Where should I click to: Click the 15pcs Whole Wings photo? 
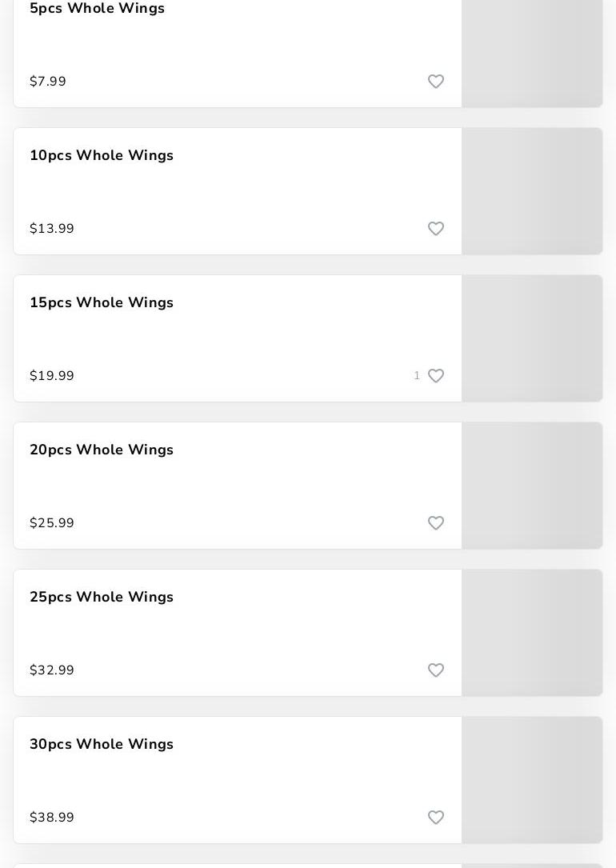pos(532,338)
